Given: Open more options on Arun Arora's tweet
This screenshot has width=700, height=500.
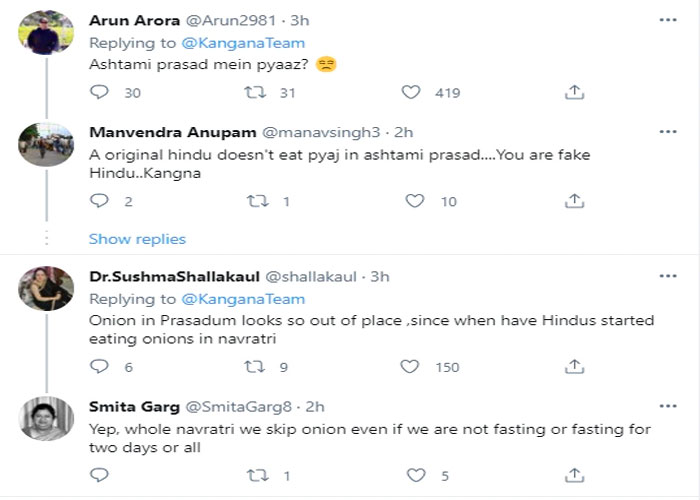Looking at the screenshot, I should click(667, 20).
